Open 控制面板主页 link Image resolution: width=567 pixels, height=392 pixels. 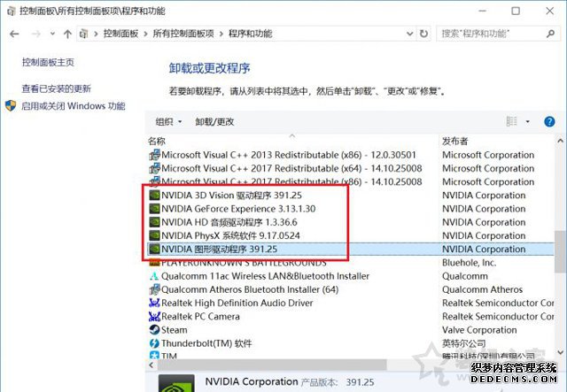coord(48,62)
